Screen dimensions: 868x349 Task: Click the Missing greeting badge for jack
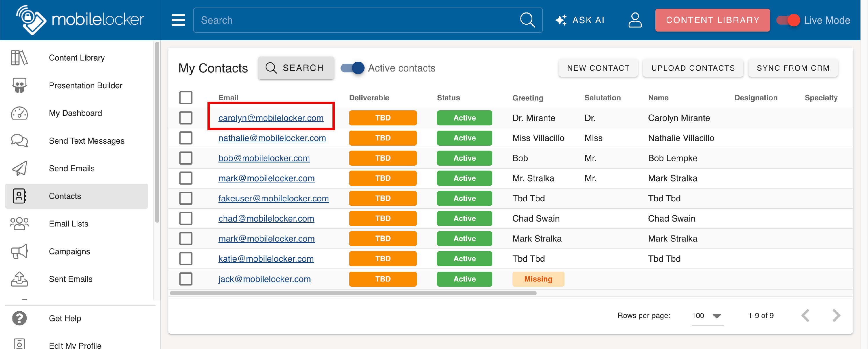pos(538,279)
